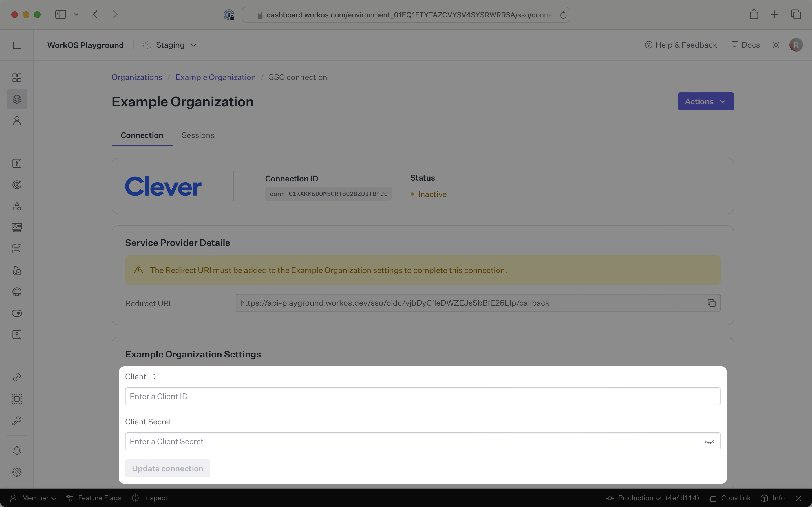Open the Overview grid icon in sidebar
The image size is (812, 507).
tap(16, 77)
